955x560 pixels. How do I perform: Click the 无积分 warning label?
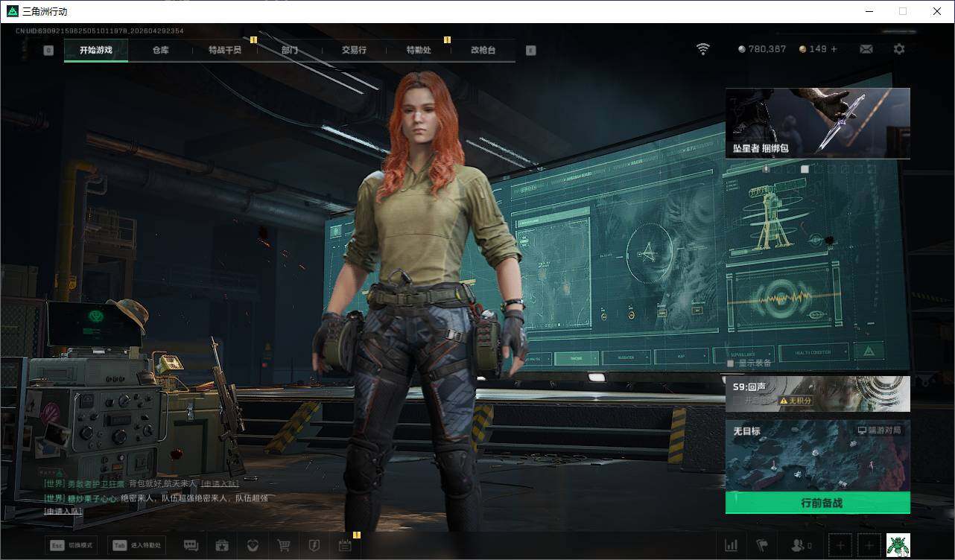796,401
